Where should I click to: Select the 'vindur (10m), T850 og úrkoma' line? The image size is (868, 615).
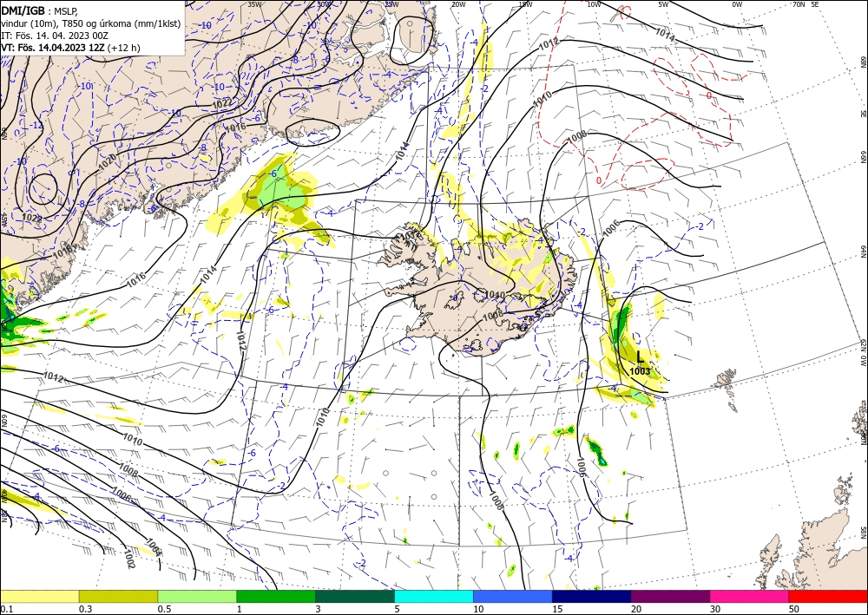point(91,23)
